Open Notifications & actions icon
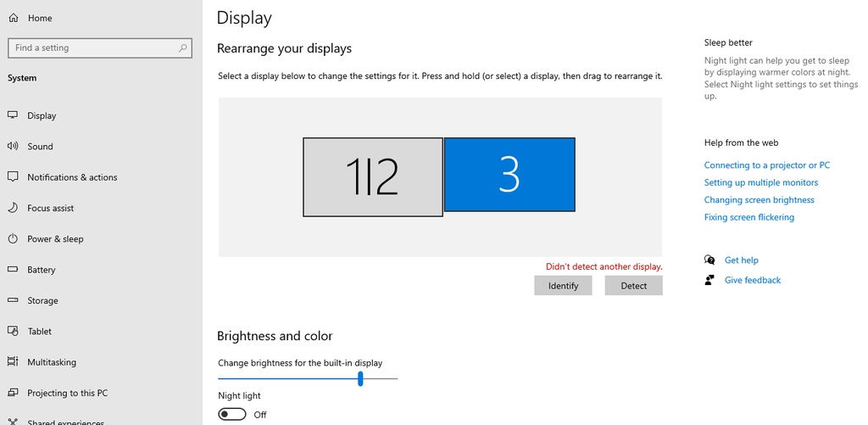This screenshot has width=868, height=425. pos(13,177)
